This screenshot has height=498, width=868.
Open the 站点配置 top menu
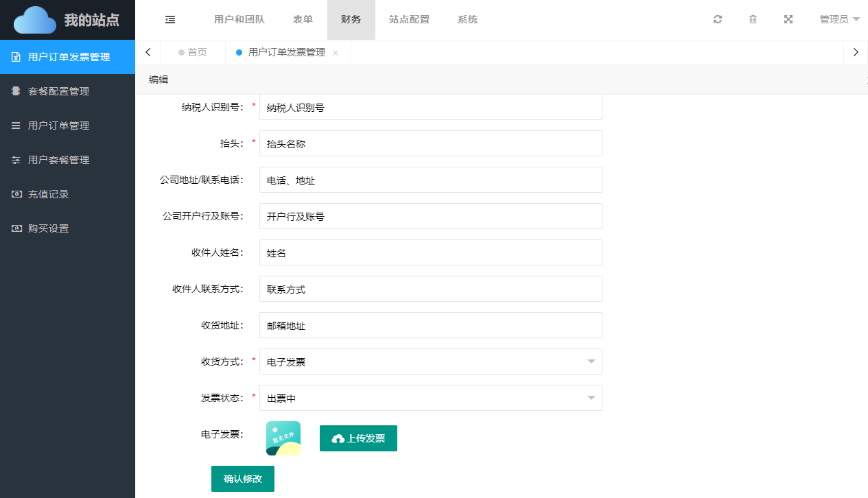409,20
